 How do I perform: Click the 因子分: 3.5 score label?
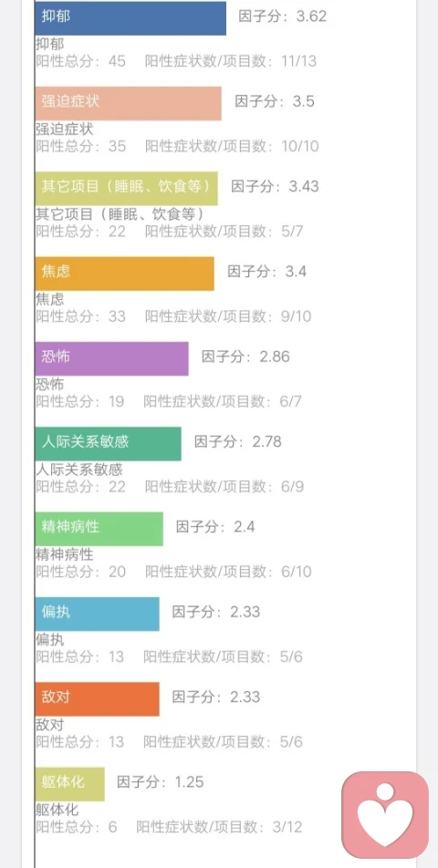point(275,101)
